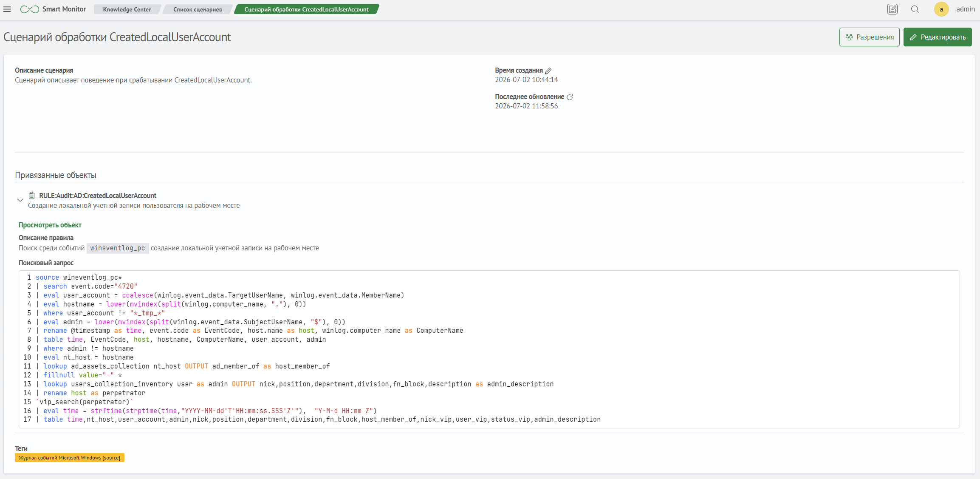Open the Просмотреть объект link
This screenshot has height=479, width=980.
click(x=50, y=225)
